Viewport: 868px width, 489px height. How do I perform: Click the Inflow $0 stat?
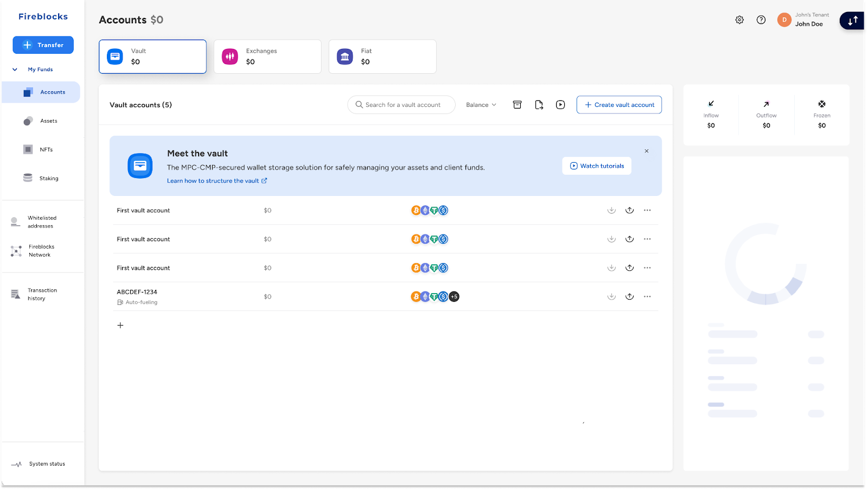pyautogui.click(x=711, y=115)
